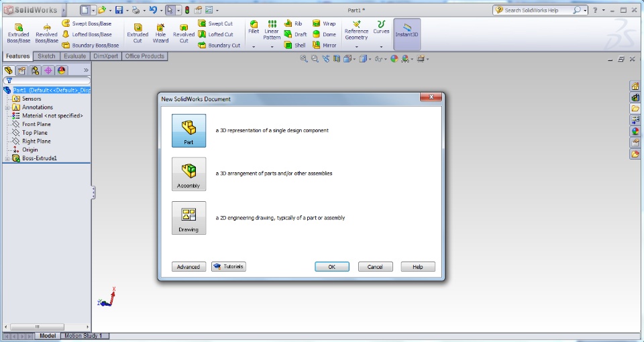
Task: Choose Boundary Boss/Base feature
Action: [91, 45]
